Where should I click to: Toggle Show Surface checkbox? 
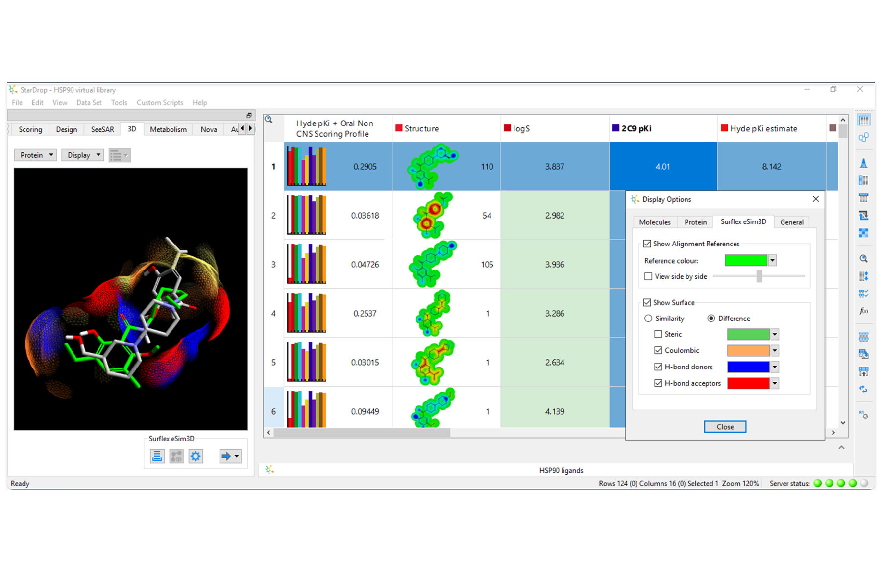pos(647,302)
